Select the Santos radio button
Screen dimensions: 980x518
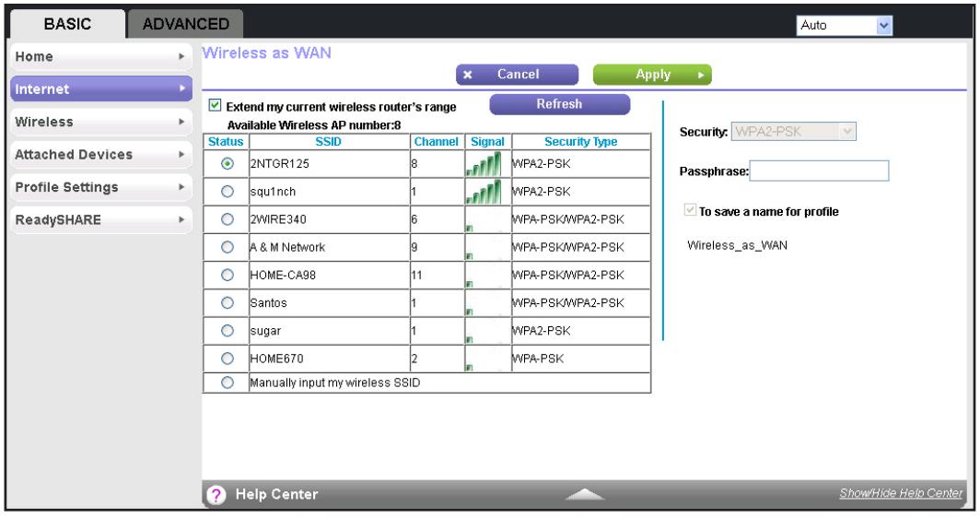(x=227, y=303)
